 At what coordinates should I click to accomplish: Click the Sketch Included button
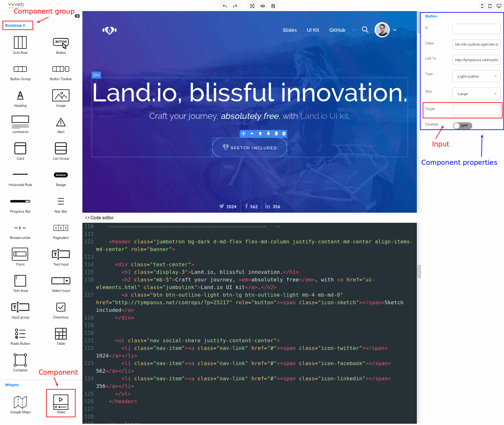(x=249, y=147)
